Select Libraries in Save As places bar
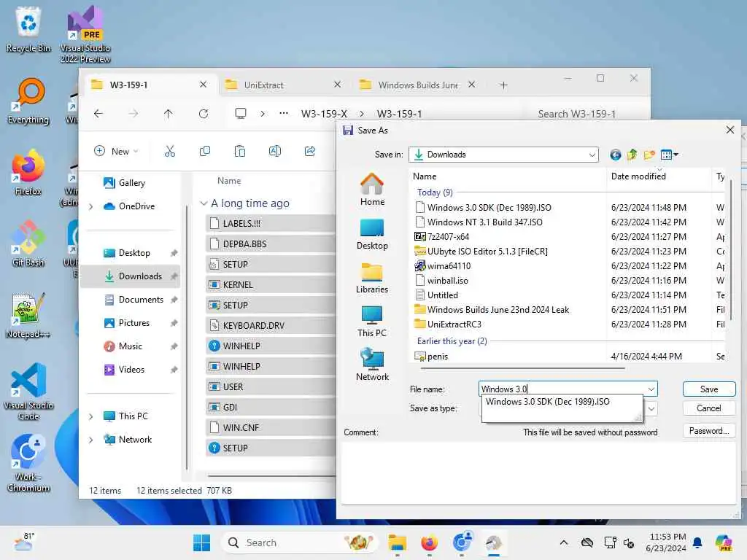The image size is (747, 560). pos(372,278)
